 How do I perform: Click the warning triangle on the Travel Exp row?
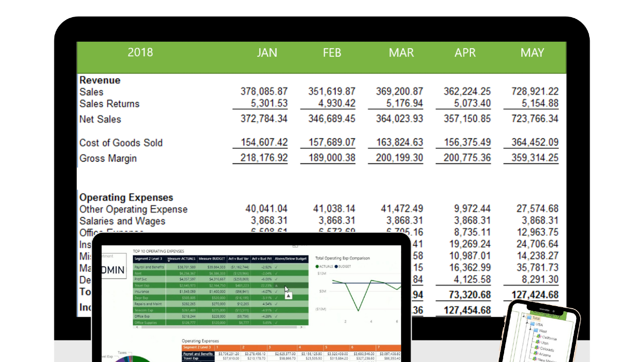click(x=276, y=286)
